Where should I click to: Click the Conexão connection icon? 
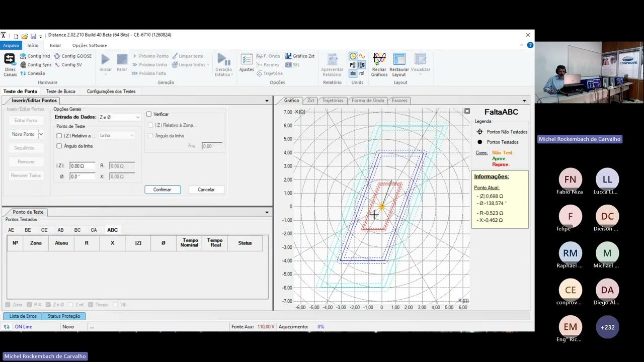[x=23, y=73]
